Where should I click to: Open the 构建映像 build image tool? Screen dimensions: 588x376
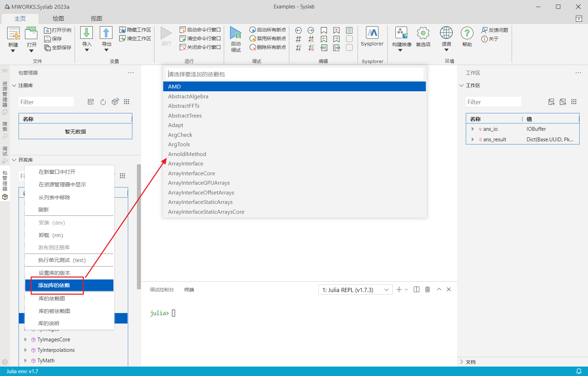[x=401, y=34]
